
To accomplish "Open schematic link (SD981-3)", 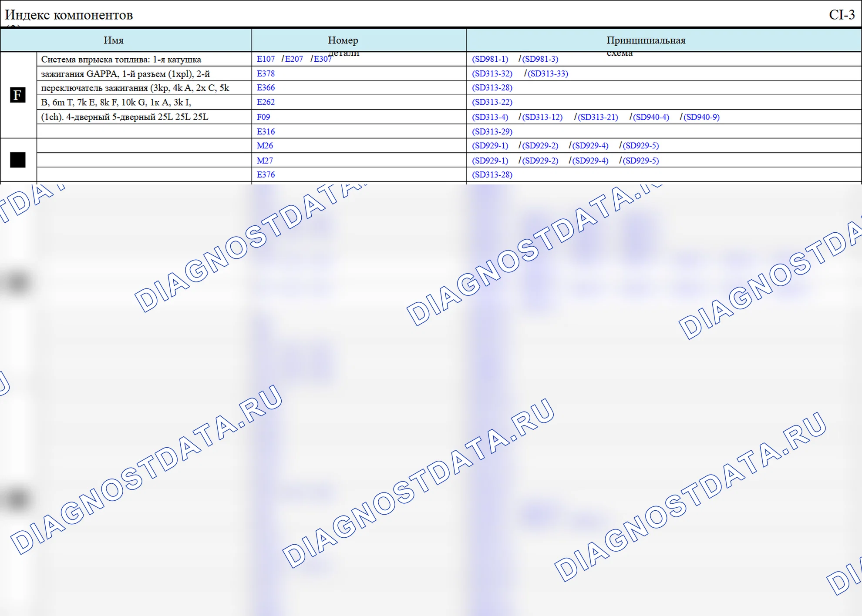I will (x=540, y=59).
